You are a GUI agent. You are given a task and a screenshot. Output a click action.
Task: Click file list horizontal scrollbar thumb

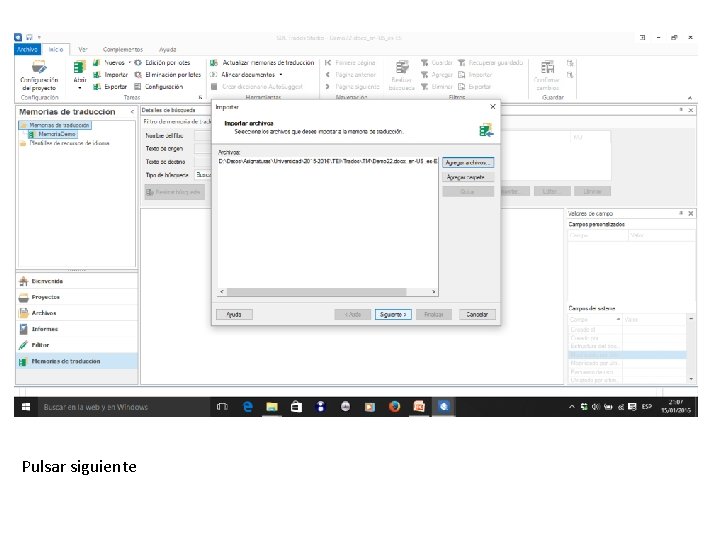pyautogui.click(x=316, y=292)
